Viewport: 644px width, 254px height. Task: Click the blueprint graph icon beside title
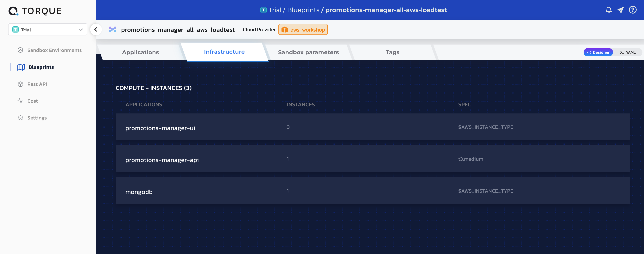point(112,29)
